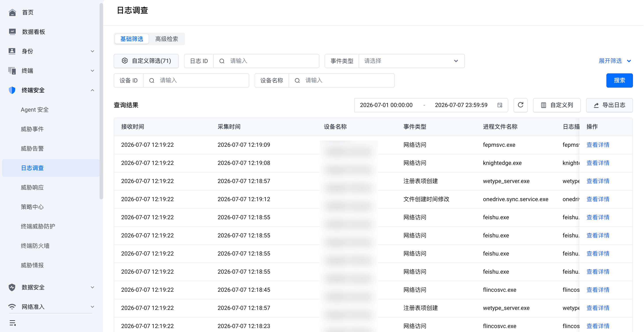This screenshot has height=332, width=644.
Task: Click the data security shield icon
Action: tap(12, 287)
